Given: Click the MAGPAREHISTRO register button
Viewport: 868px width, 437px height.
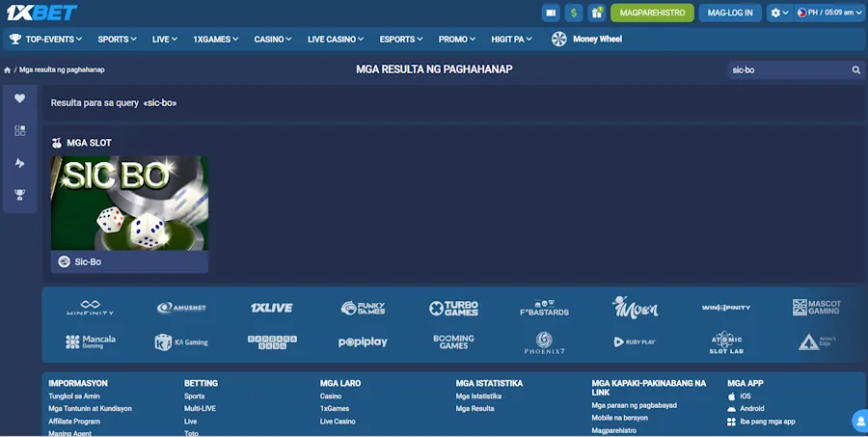Looking at the screenshot, I should [x=652, y=13].
